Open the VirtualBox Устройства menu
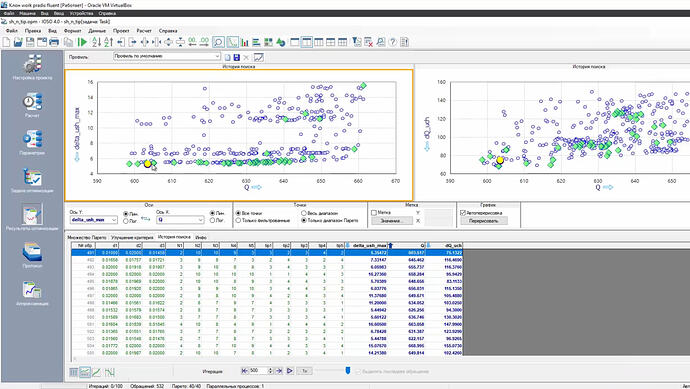690x389 pixels. [x=81, y=14]
